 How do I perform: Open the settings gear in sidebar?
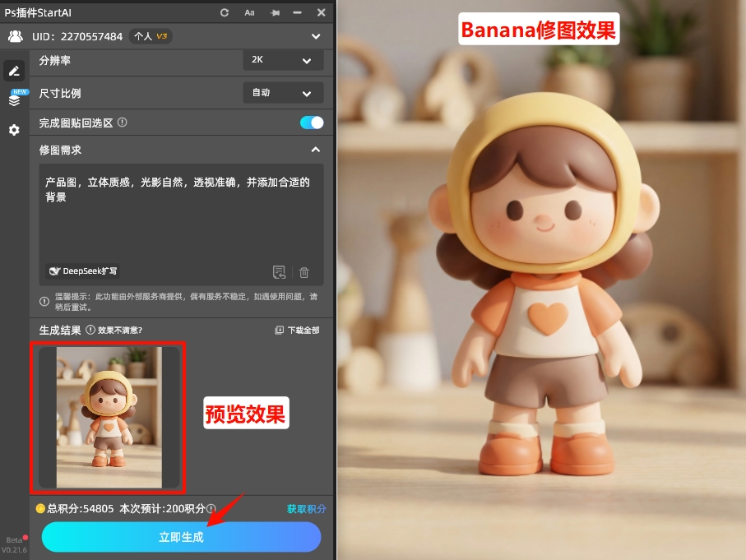point(14,130)
